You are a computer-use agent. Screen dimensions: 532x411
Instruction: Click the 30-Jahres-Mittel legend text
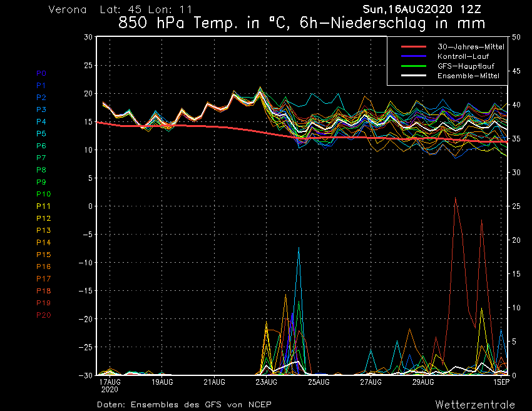[470, 47]
